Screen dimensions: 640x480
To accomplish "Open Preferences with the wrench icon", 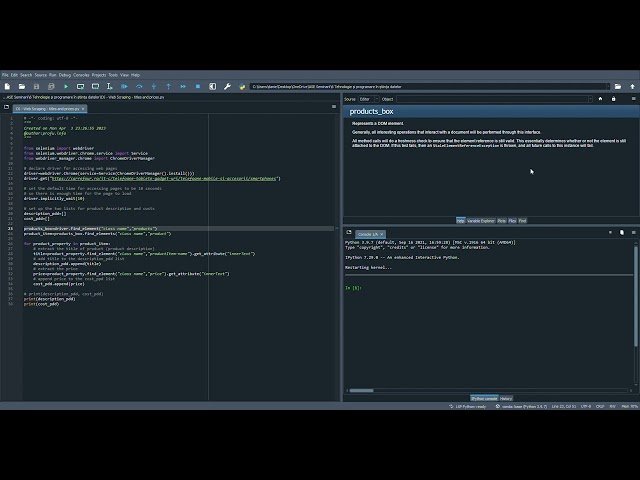I will 227,87.
